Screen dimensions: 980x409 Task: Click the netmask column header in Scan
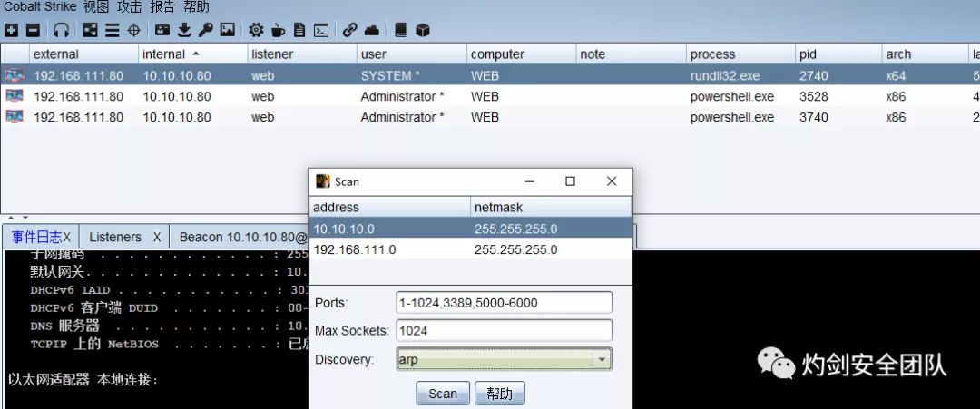552,208
